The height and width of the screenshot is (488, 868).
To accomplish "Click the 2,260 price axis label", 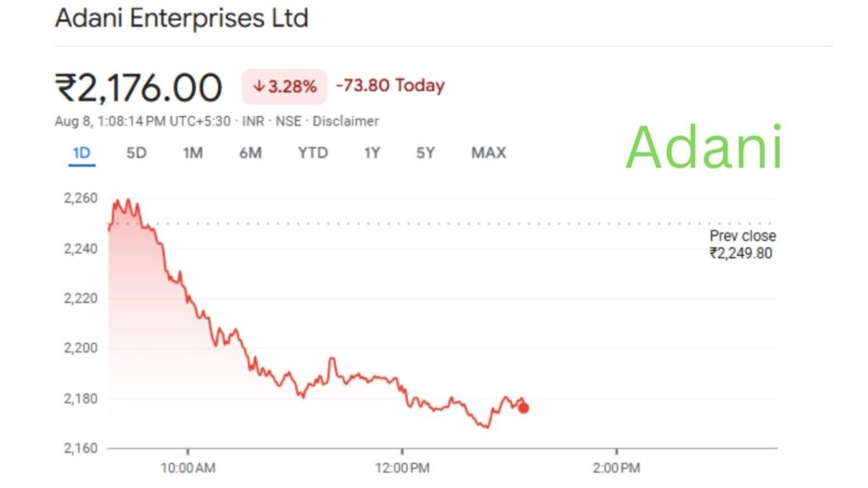I will (x=81, y=199).
